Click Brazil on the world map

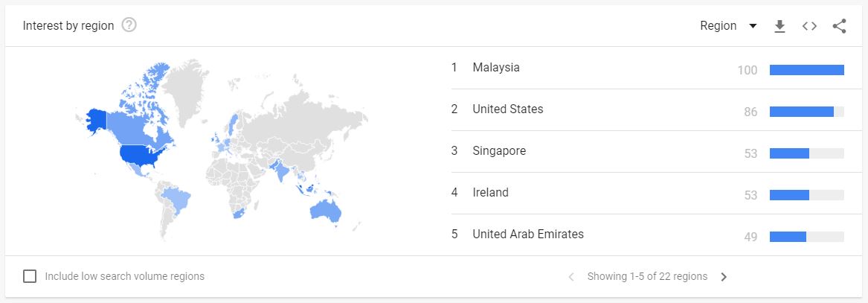pyautogui.click(x=177, y=199)
